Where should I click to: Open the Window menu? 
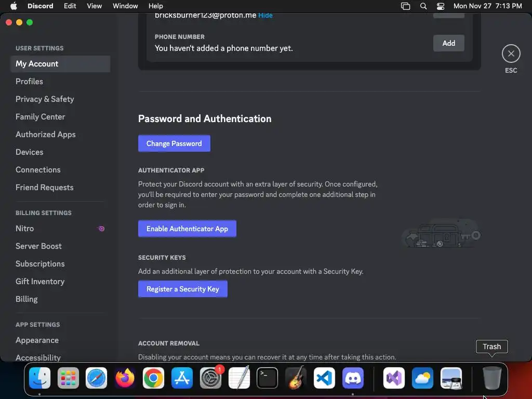pos(125,6)
